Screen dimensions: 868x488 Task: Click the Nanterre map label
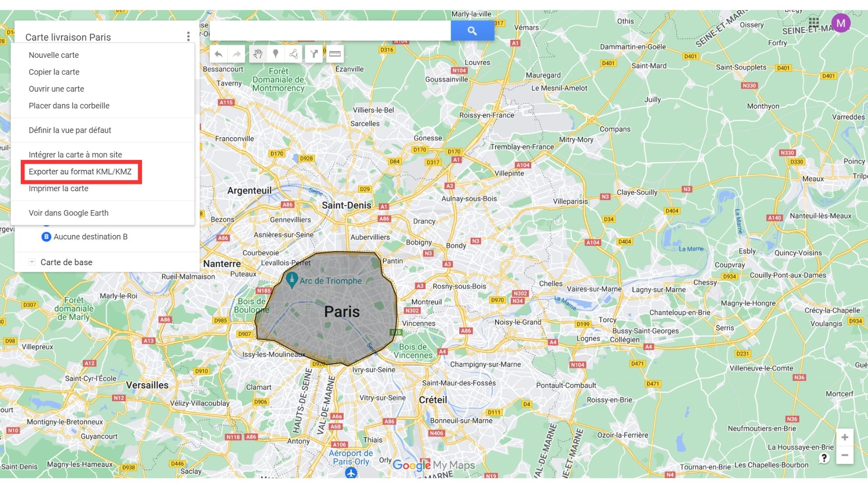coord(222,263)
